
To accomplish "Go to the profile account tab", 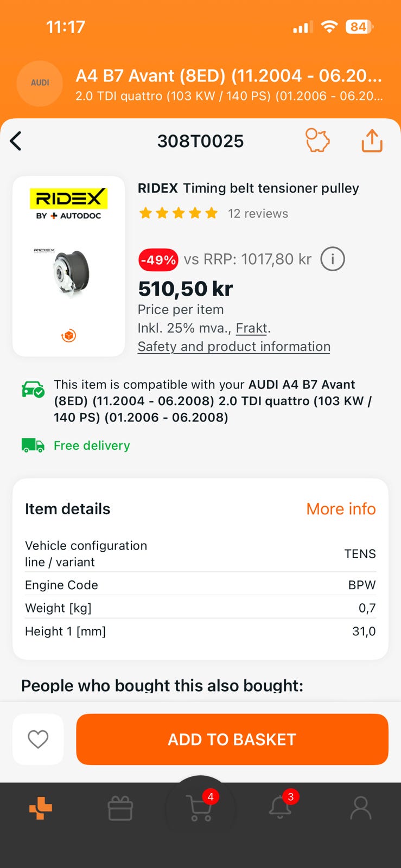I will (x=360, y=808).
